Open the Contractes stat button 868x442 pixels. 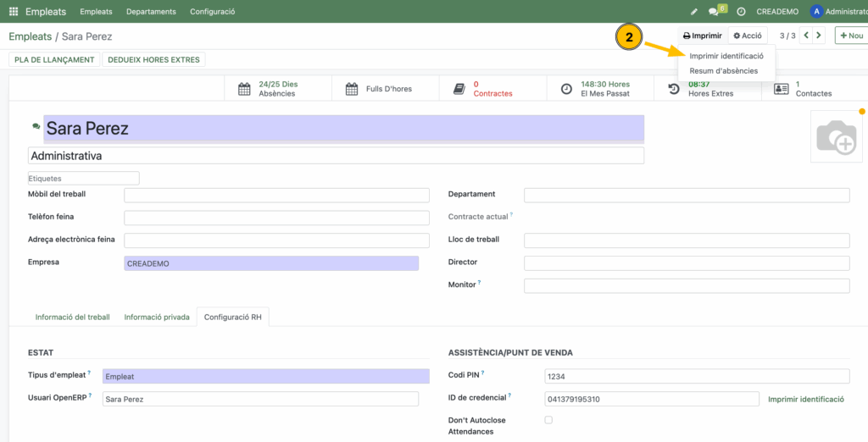[x=492, y=89]
